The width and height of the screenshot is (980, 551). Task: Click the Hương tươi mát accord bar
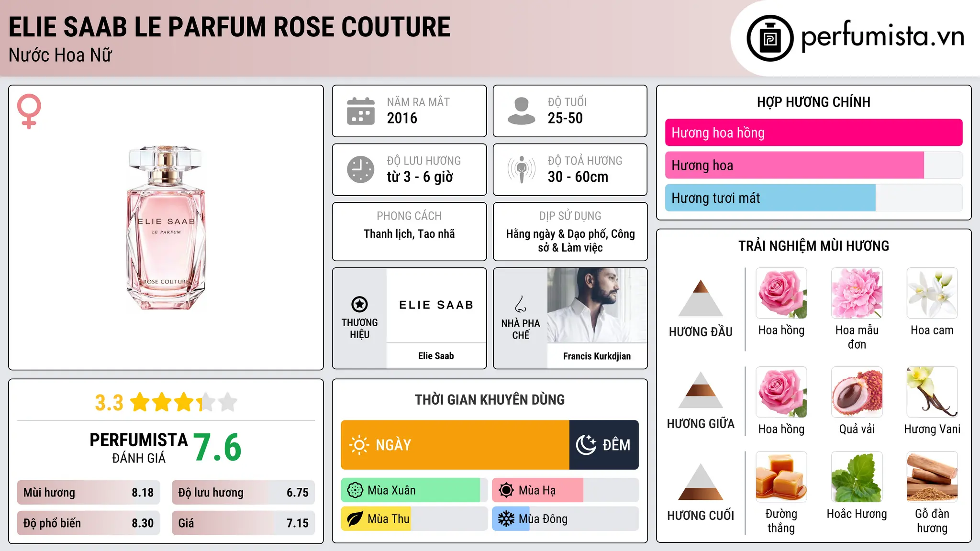(814, 198)
